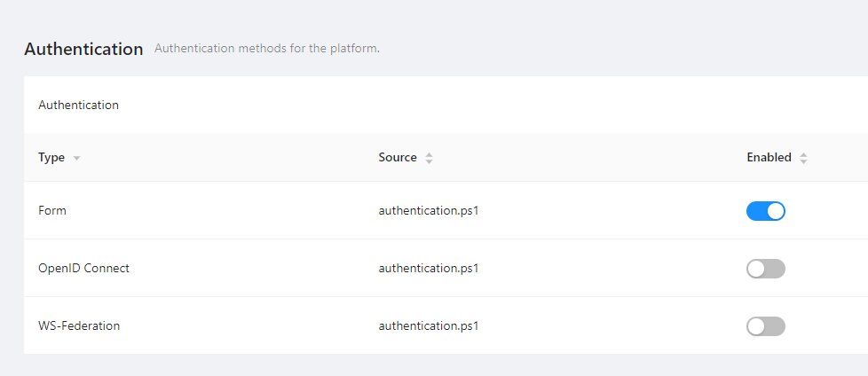Click ascending sort caret in Enabled column
868x376 pixels.
pos(803,154)
